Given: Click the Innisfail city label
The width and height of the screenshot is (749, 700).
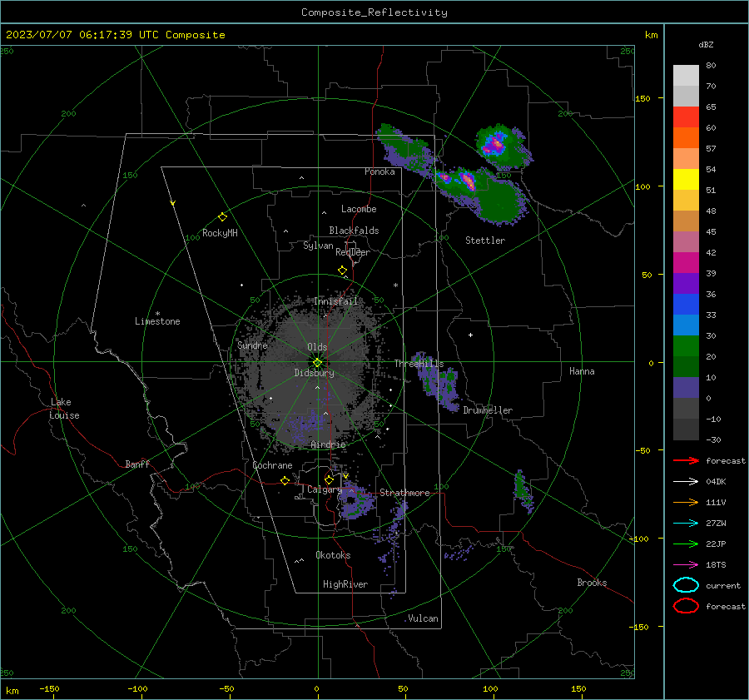Looking at the screenshot, I should (336, 301).
